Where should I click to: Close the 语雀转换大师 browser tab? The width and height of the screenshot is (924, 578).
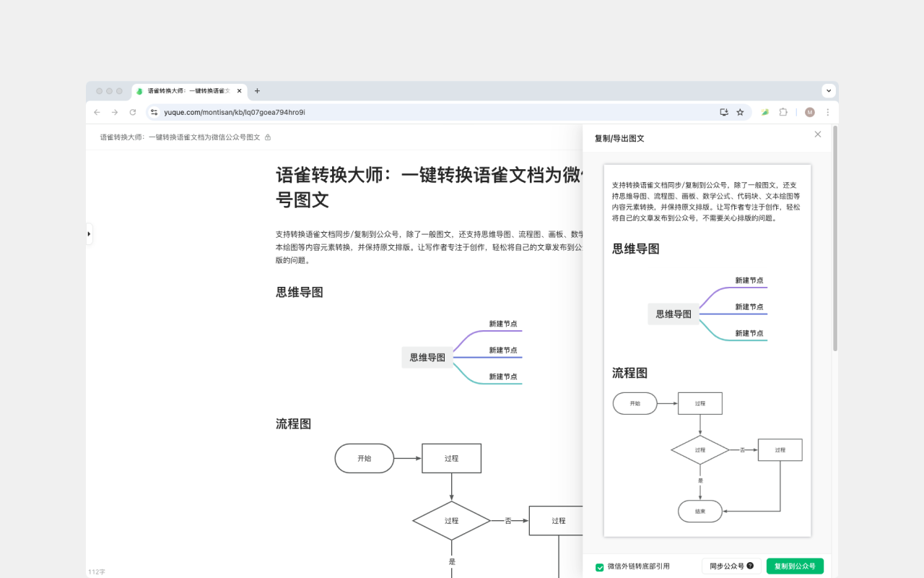pos(239,91)
